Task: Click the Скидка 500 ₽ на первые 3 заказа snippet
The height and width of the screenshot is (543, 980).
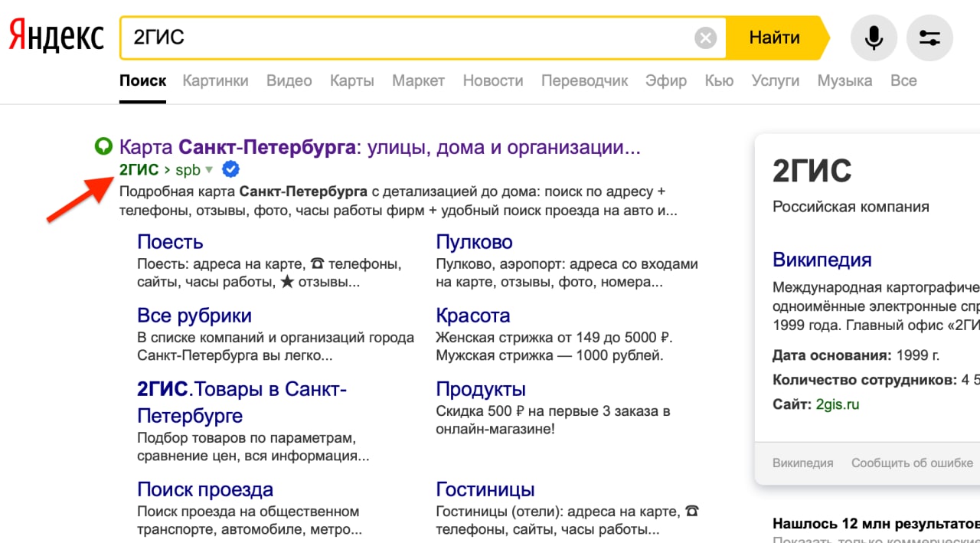Action: pos(553,420)
